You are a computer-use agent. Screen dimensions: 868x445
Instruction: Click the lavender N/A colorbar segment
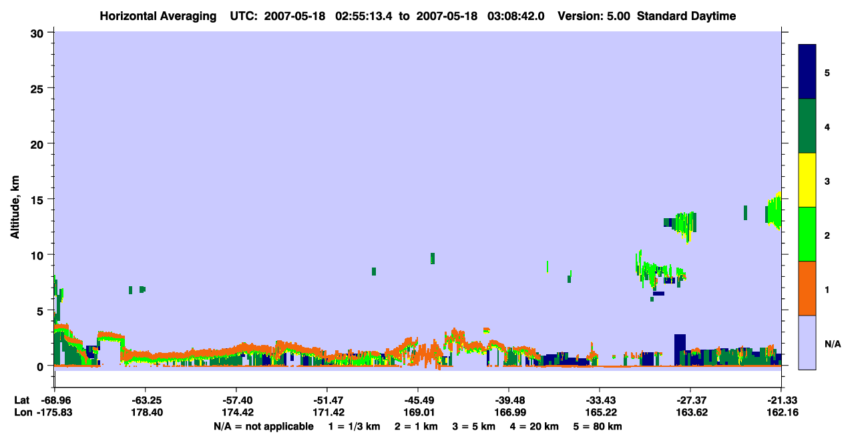pos(807,342)
